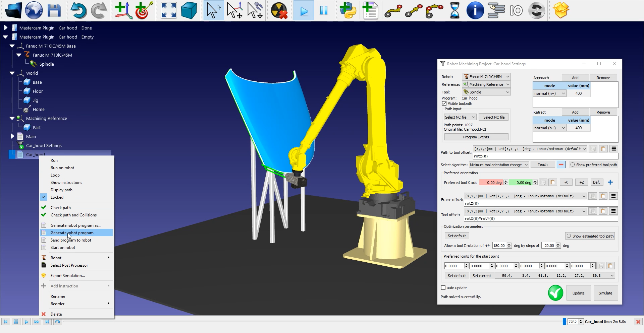The height and width of the screenshot is (333, 644).
Task: Click the Undo arrow icon
Action: coord(78,11)
